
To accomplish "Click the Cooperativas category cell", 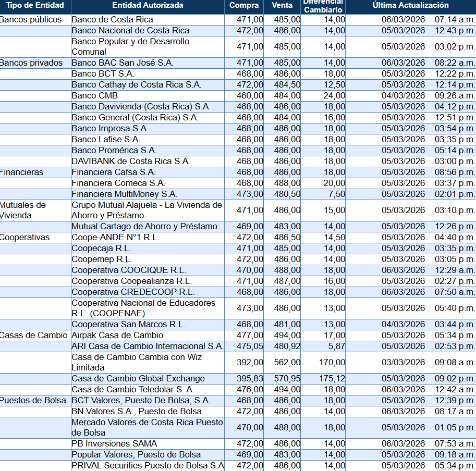I will click(25, 237).
